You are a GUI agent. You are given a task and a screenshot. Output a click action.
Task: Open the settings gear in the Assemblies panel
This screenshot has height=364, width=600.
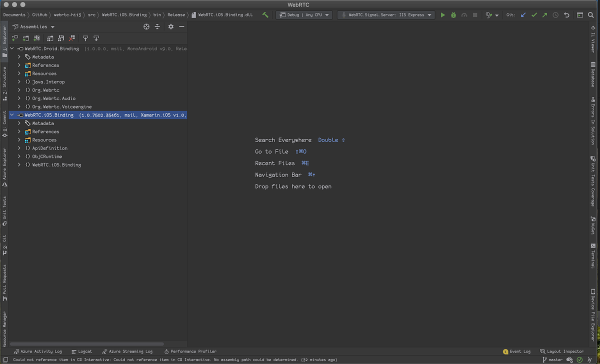point(171,26)
